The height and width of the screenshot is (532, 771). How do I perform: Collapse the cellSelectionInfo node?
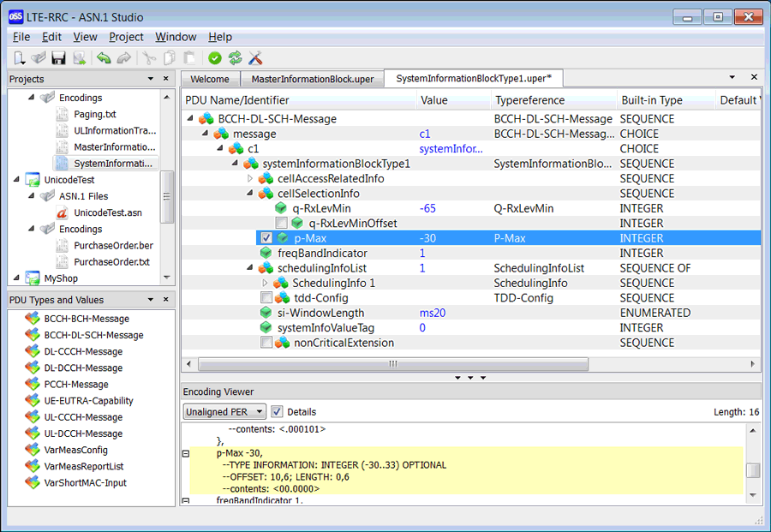(250, 193)
